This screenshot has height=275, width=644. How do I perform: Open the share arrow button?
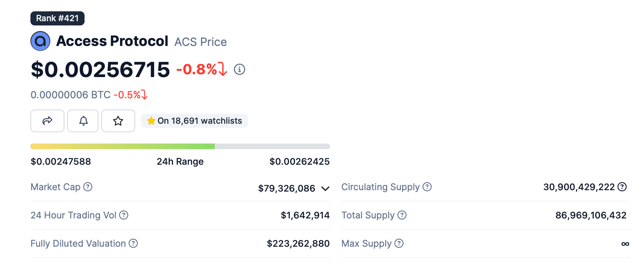[x=47, y=121]
